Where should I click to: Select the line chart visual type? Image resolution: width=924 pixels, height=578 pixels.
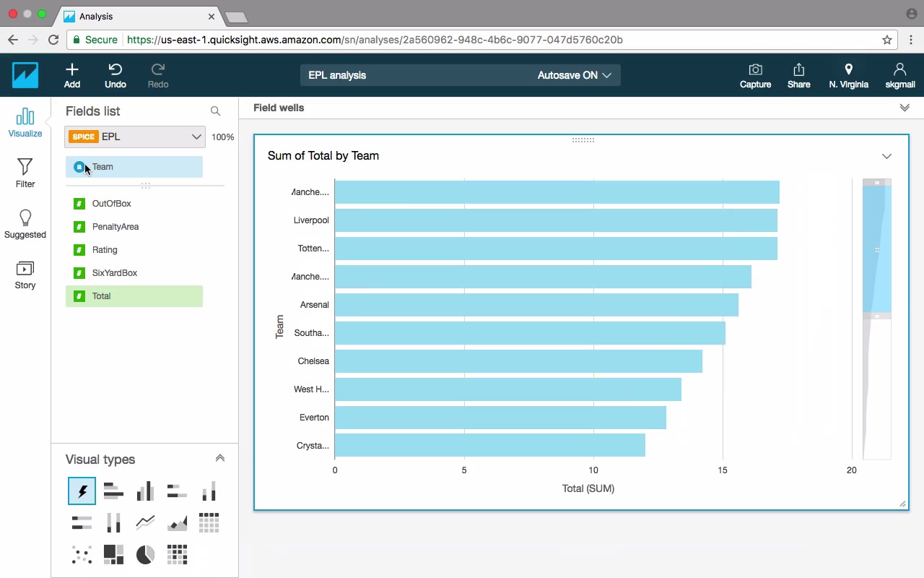pos(145,522)
